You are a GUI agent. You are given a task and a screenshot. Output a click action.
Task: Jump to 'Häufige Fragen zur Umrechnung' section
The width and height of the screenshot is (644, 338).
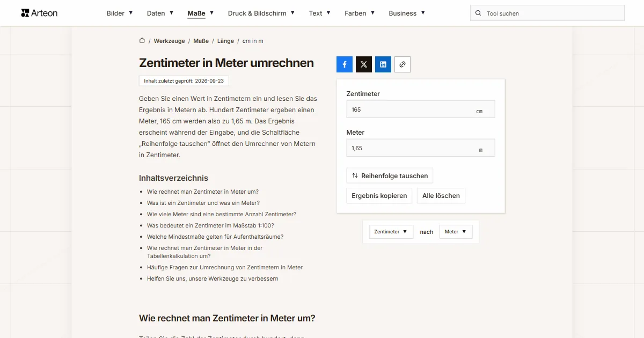pyautogui.click(x=225, y=267)
